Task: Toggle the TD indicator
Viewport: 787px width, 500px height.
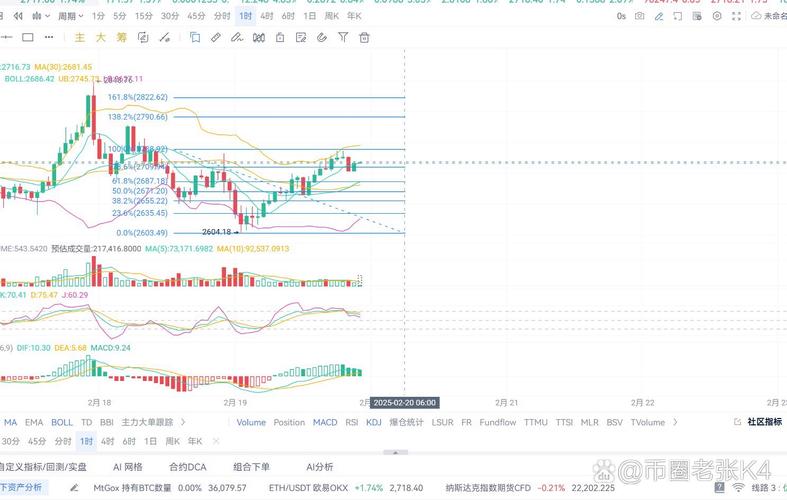Action: (x=87, y=422)
